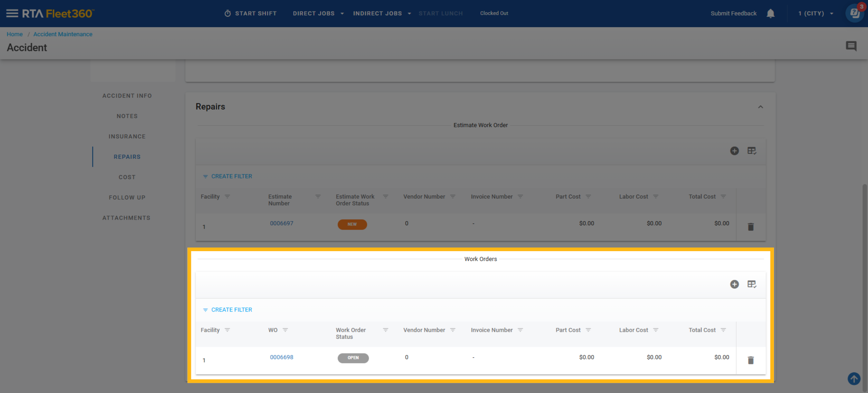The height and width of the screenshot is (393, 868).
Task: Switch to the Cost tab
Action: (x=127, y=177)
